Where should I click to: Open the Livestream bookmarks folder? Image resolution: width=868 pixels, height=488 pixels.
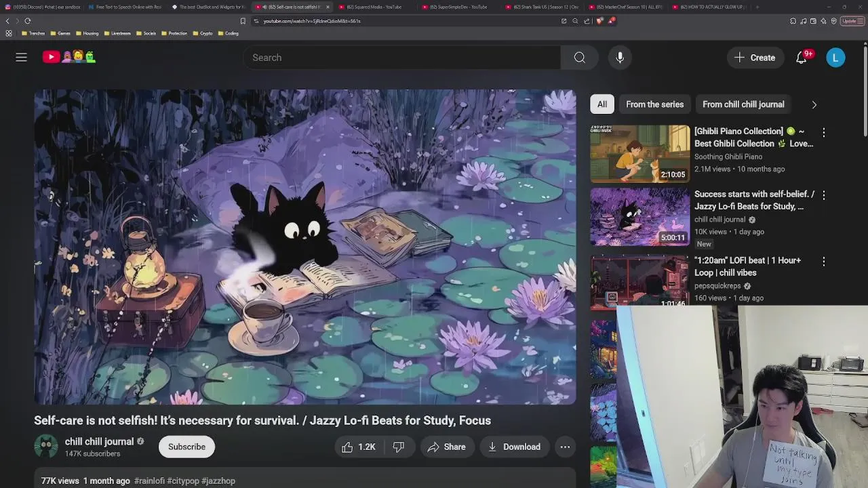click(x=117, y=33)
